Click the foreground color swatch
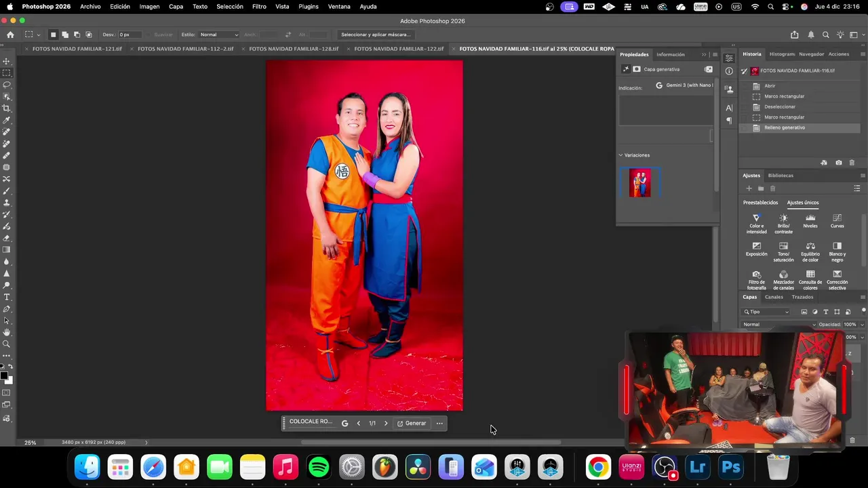This screenshot has height=488, width=868. (4, 375)
